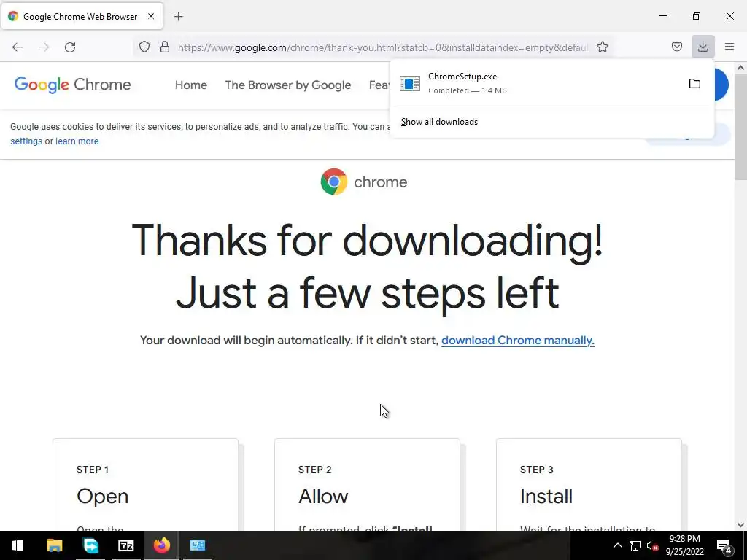
Task: Open the taskbar clock and date
Action: pyautogui.click(x=684, y=545)
